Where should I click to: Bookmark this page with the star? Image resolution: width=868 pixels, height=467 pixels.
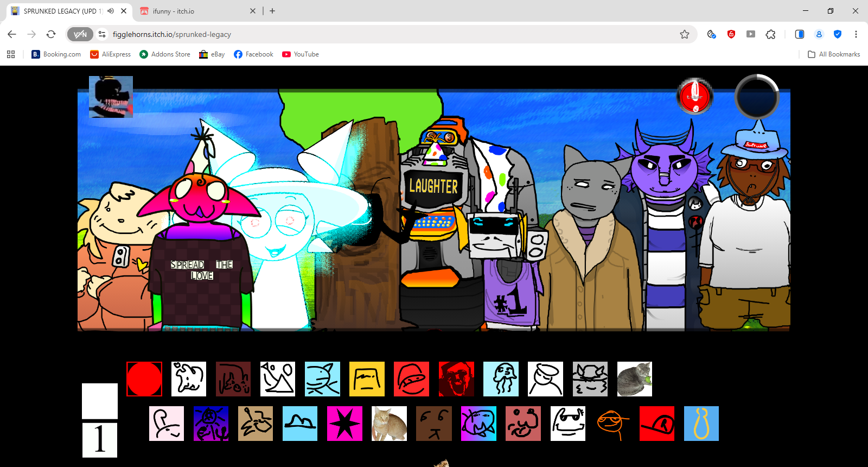(685, 34)
